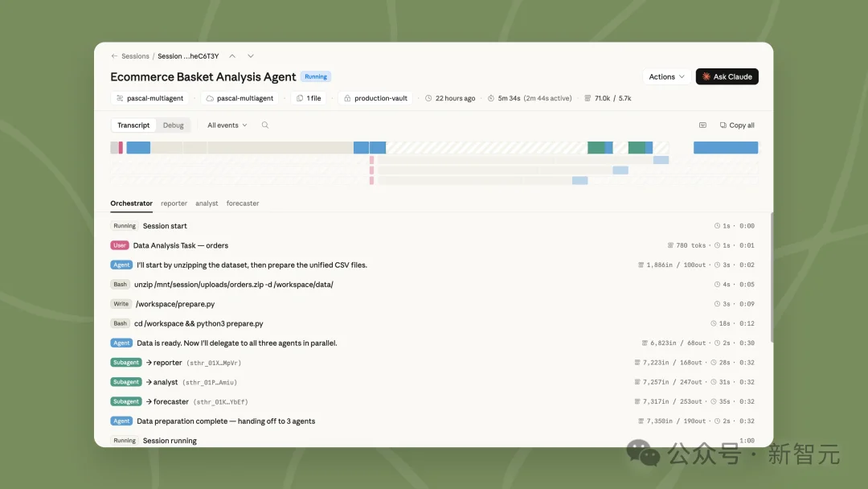
Task: Click the 1,886in / 100out token count
Action: point(672,265)
